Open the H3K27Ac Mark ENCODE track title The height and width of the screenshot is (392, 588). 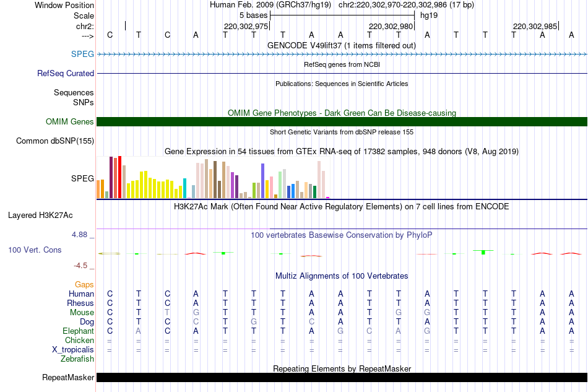[x=342, y=207]
